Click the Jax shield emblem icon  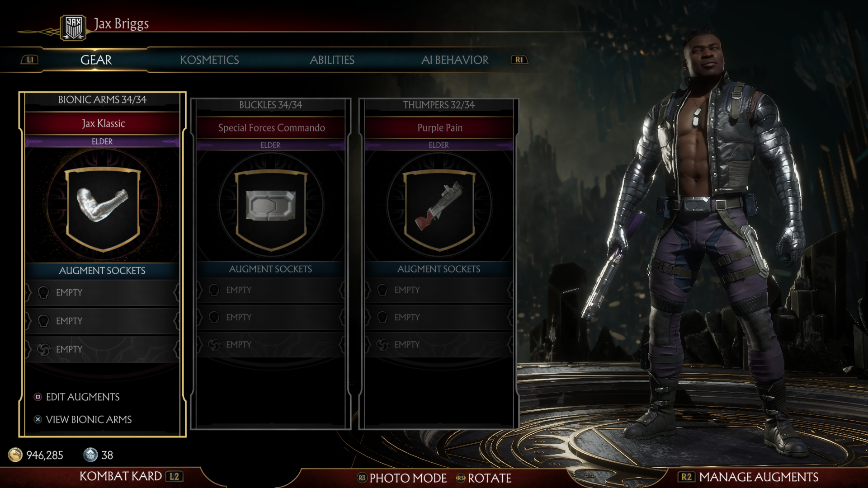click(74, 28)
